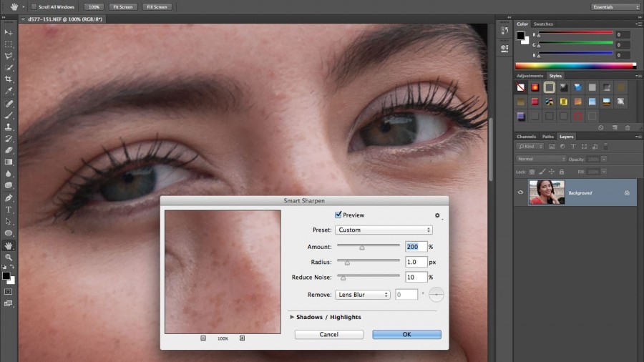Screen dimensions: 644x362
Task: Expand Shadows / Highlights section
Action: tap(292, 317)
